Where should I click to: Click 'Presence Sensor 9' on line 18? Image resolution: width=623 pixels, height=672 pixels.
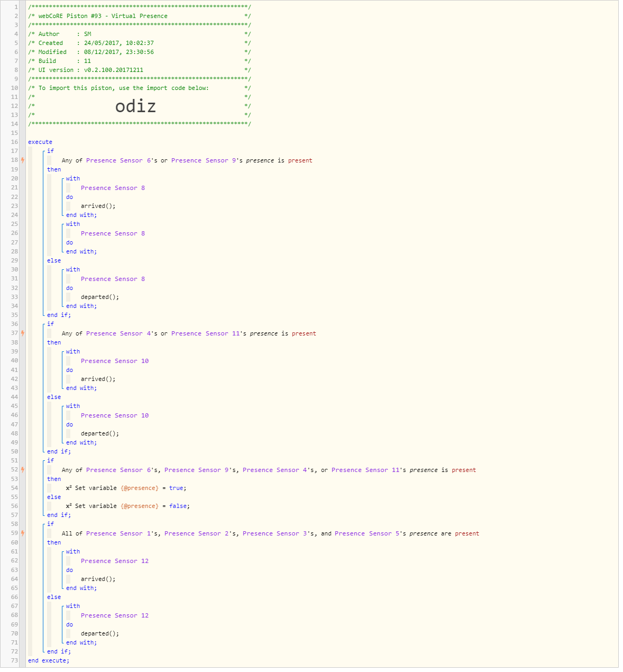(204, 160)
